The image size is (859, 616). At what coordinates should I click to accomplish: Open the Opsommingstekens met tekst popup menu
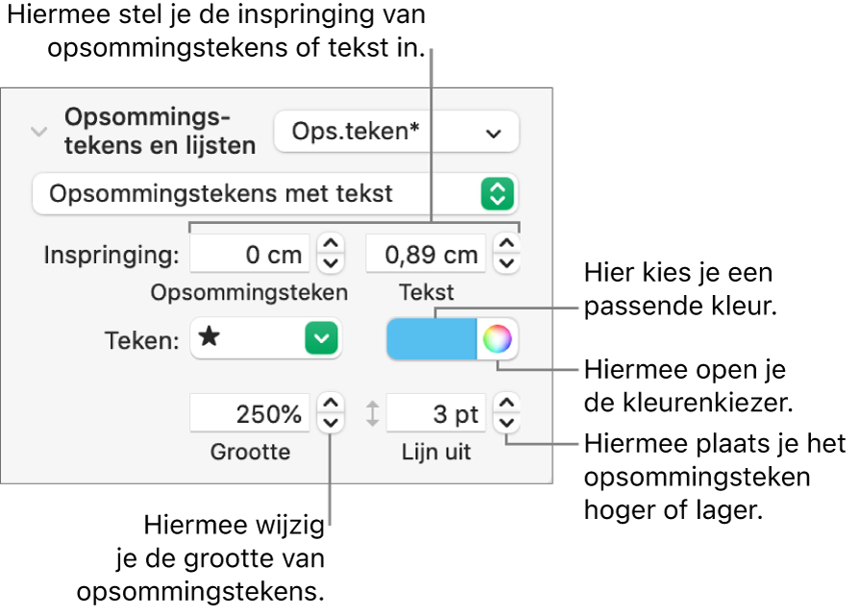click(275, 193)
